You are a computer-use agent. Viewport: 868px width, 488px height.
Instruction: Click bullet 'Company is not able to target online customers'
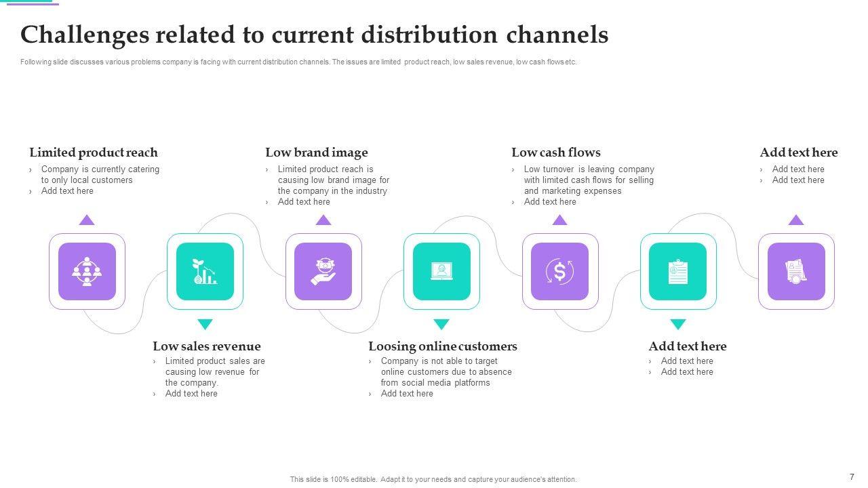click(x=446, y=372)
